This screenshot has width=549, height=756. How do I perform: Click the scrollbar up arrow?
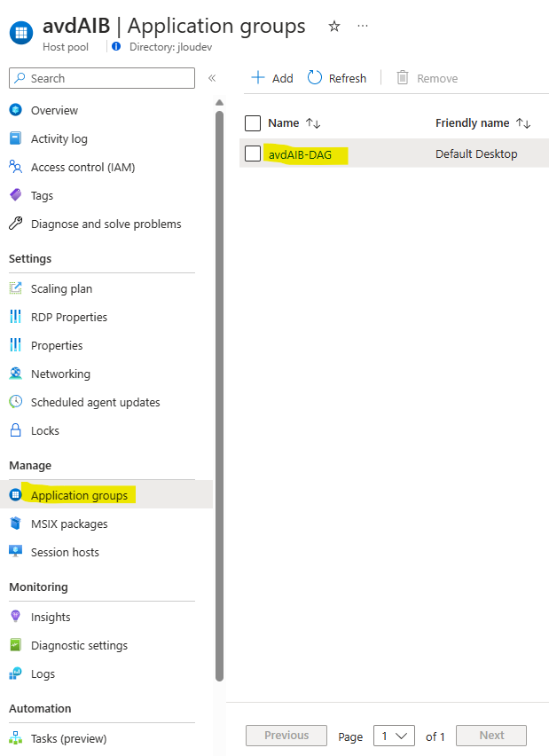pos(219,102)
